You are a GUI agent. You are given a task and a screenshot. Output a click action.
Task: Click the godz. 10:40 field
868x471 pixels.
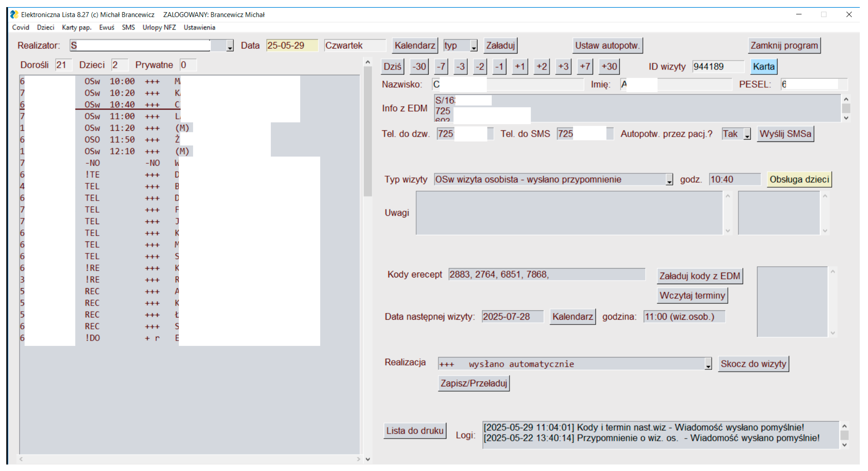[735, 179]
